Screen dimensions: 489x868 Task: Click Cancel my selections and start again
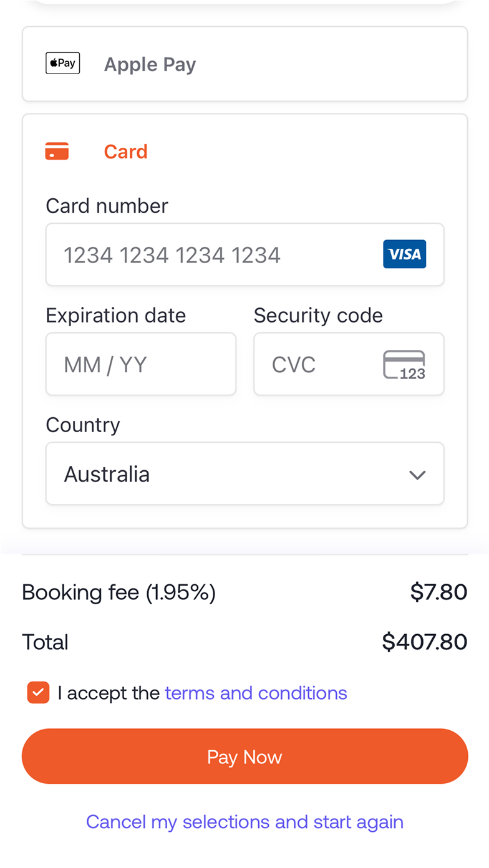(x=244, y=822)
